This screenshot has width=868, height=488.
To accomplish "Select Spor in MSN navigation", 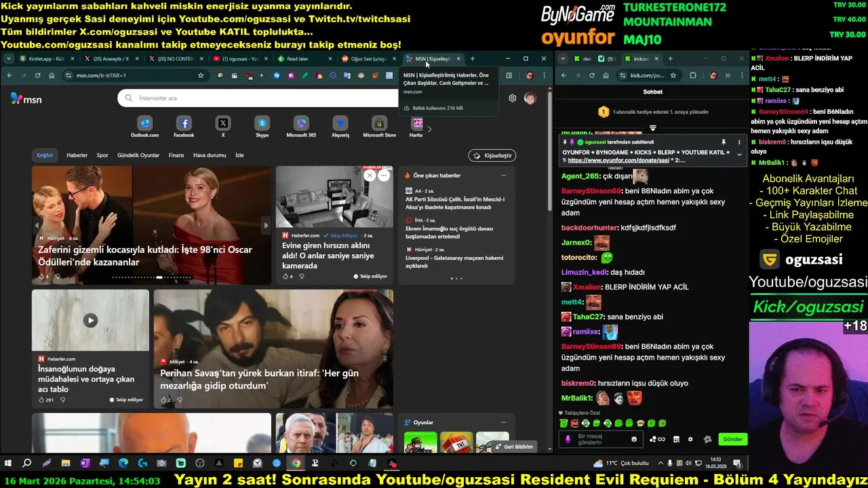I will [102, 155].
